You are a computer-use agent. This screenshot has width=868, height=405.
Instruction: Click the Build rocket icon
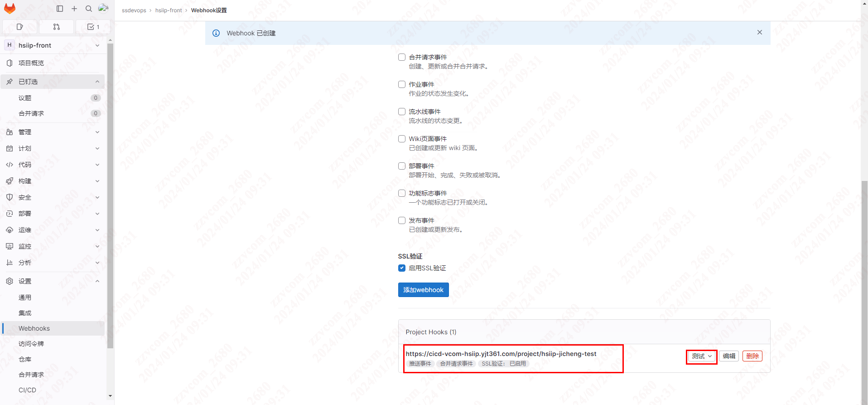[x=10, y=181]
